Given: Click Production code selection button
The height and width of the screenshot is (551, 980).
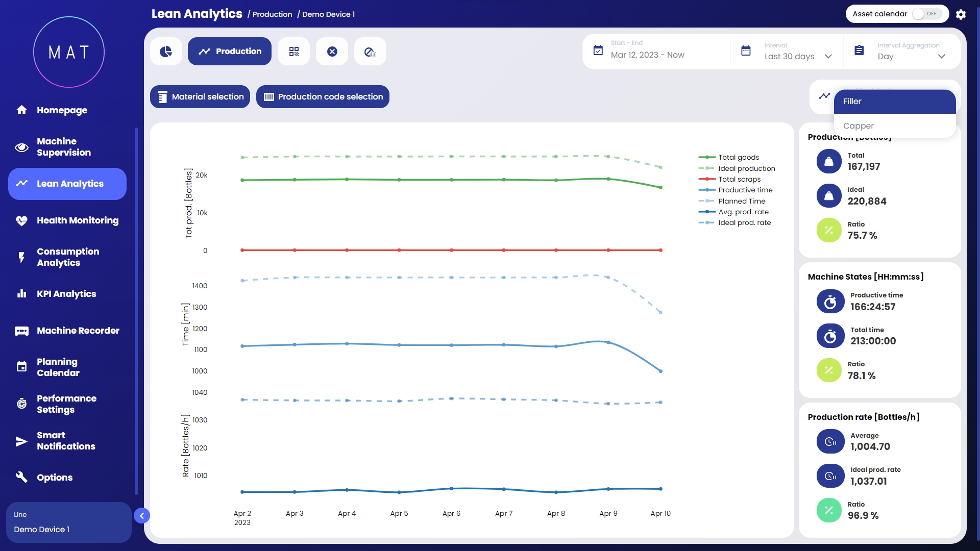Looking at the screenshot, I should (323, 97).
